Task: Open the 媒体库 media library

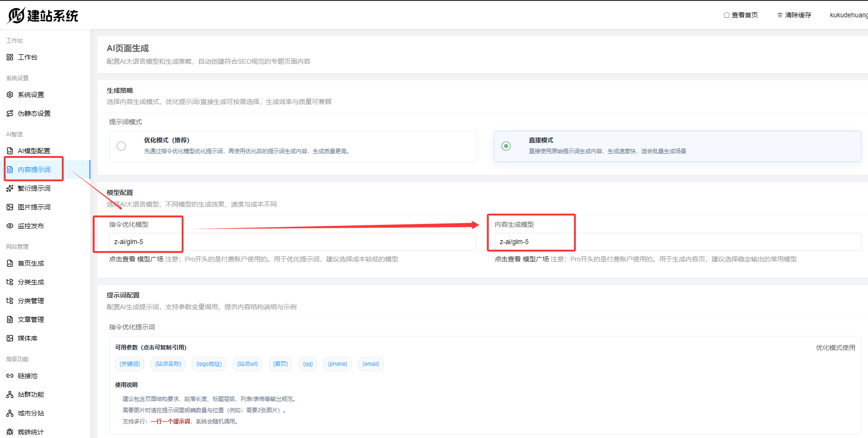Action: (26, 338)
